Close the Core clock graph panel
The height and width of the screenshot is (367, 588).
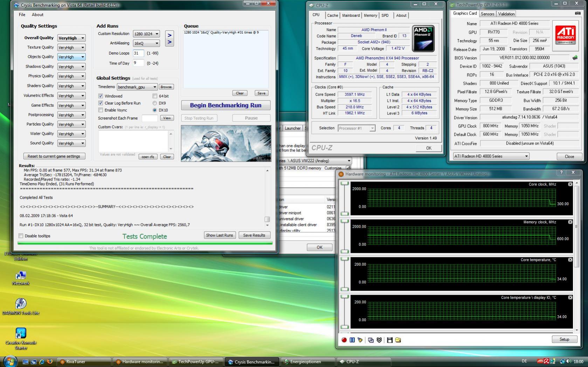tap(570, 184)
